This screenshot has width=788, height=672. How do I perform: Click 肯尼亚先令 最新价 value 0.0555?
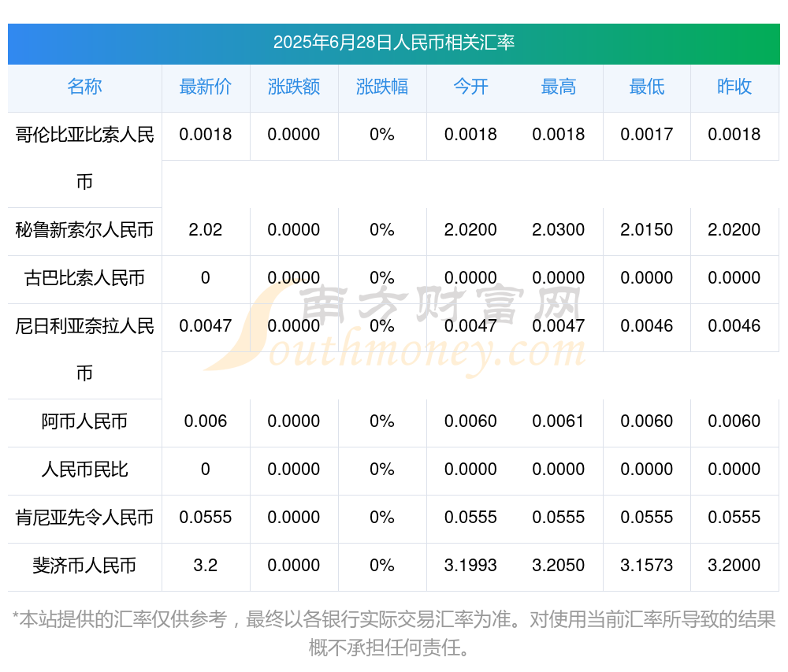206,518
